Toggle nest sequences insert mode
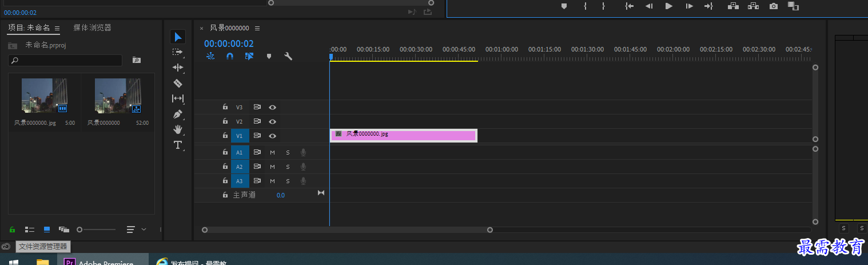Viewport: 868px width, 265px height. click(210, 56)
